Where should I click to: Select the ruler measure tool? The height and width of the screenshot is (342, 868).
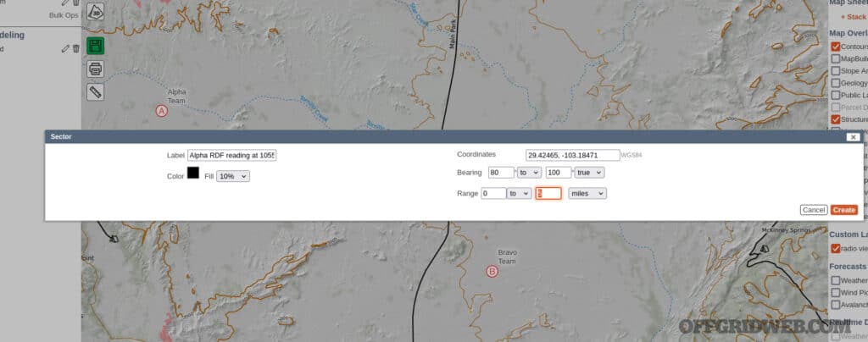[x=95, y=92]
